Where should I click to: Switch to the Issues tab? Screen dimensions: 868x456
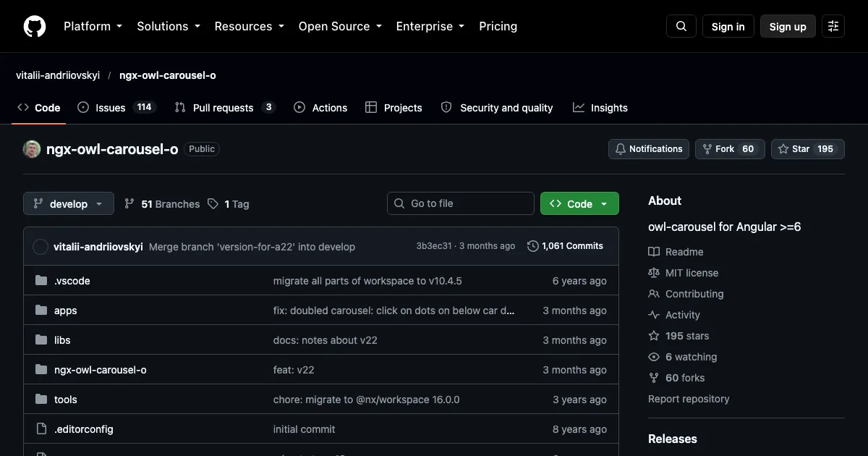click(x=116, y=108)
